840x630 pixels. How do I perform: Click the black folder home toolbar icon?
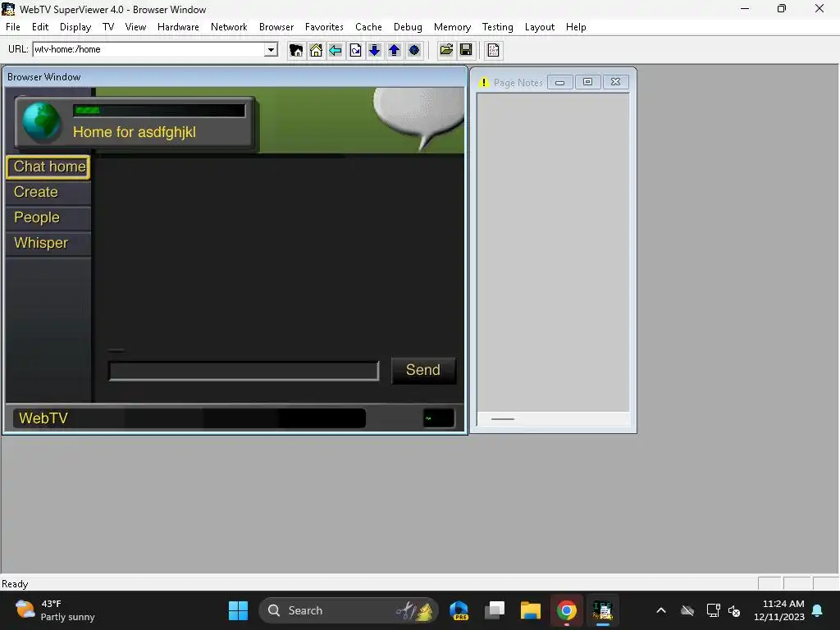coord(296,50)
